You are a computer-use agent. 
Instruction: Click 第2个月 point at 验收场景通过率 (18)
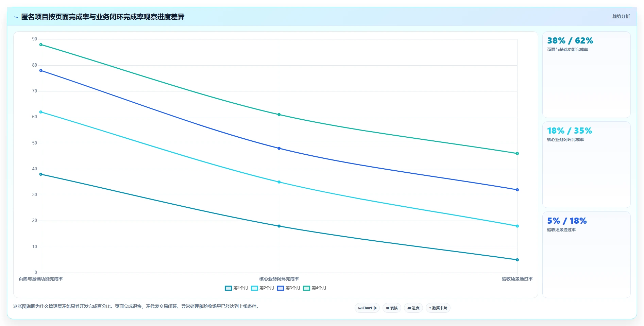(x=517, y=226)
